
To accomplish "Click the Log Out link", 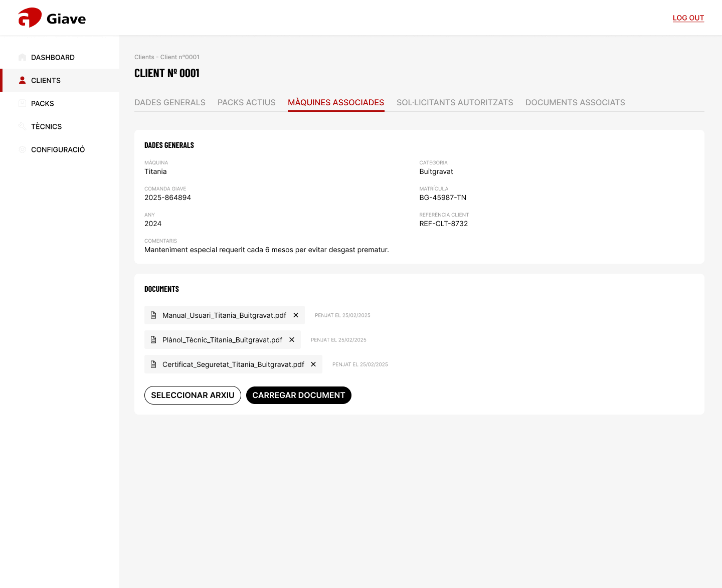I will [688, 18].
